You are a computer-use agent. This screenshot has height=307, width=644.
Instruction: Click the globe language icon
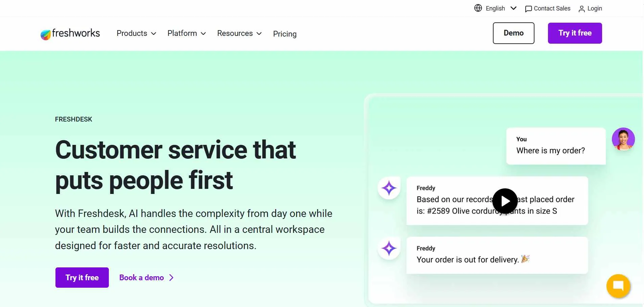click(478, 8)
